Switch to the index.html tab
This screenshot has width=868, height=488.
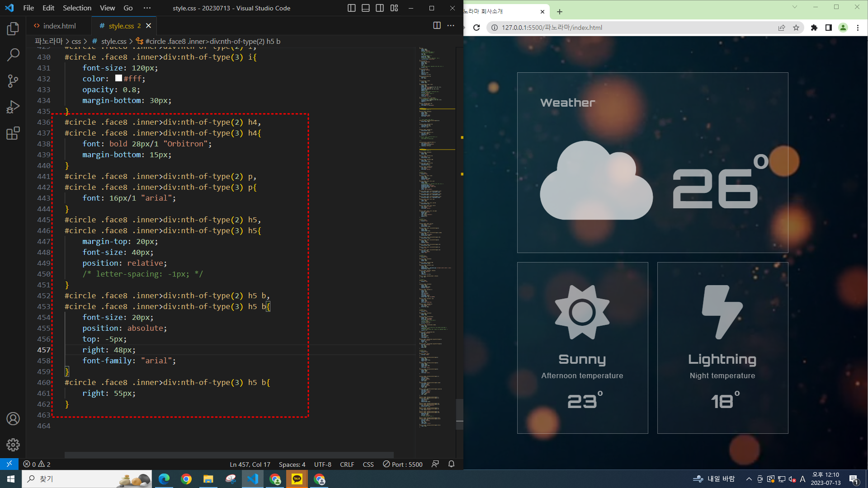pos(59,26)
